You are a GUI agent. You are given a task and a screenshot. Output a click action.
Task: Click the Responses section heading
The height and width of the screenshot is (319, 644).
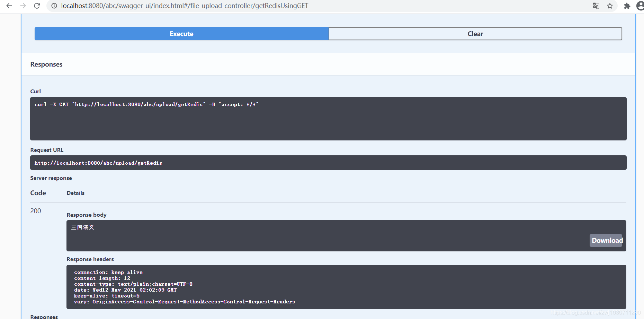[x=46, y=64]
